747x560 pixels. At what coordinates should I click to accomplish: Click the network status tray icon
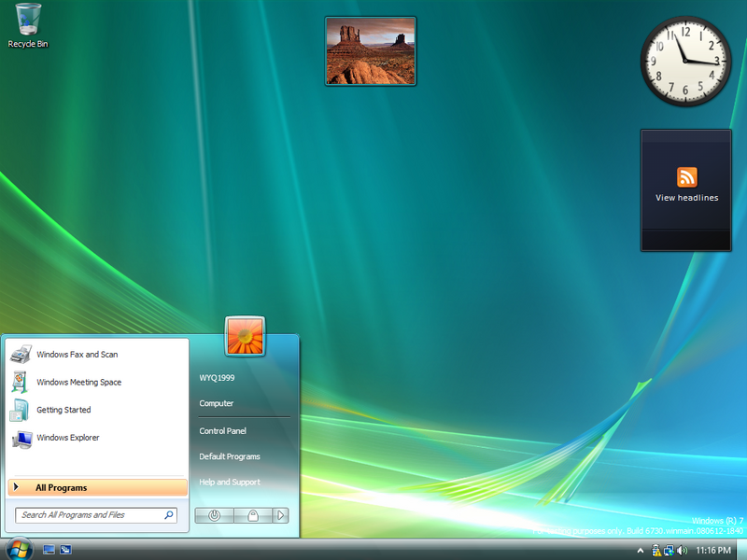[669, 550]
